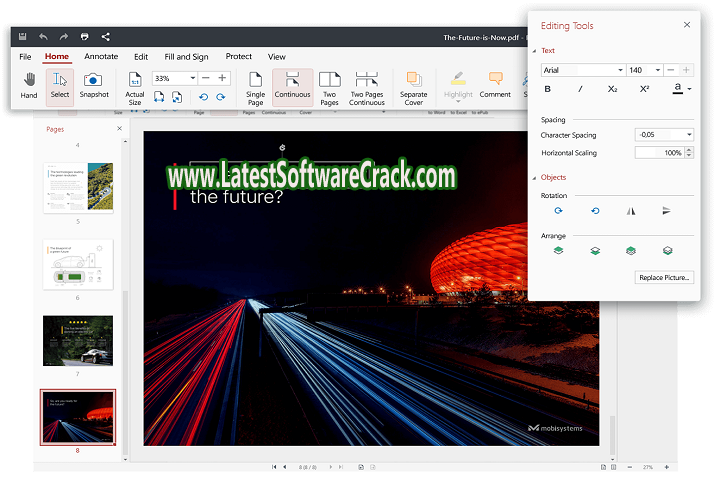720x480 pixels.
Task: Open the Edit tab
Action: 141,57
